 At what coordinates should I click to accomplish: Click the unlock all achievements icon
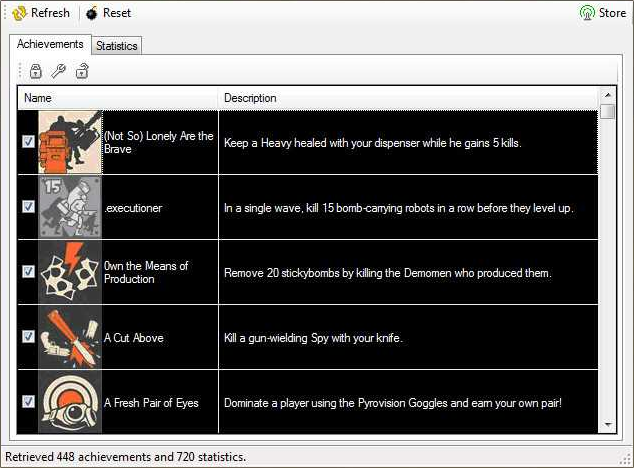(x=82, y=71)
